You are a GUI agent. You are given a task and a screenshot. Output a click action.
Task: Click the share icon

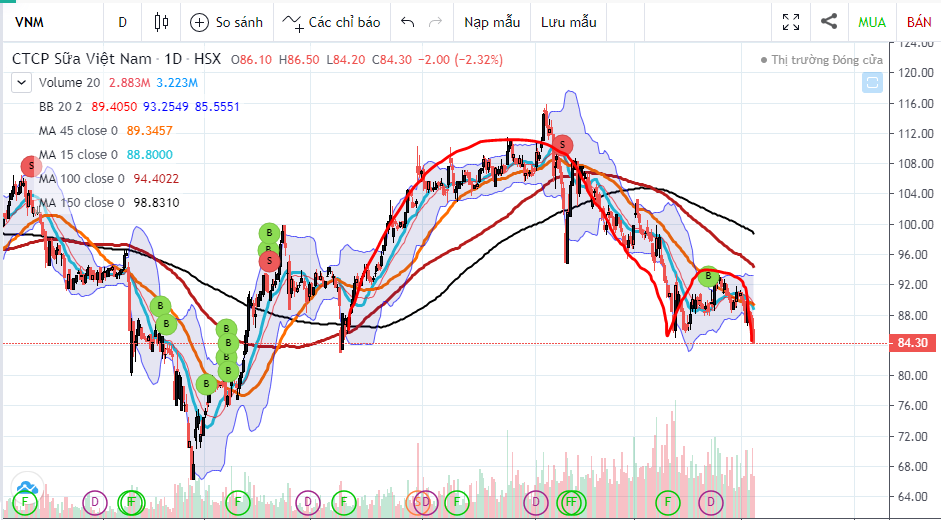tap(828, 21)
